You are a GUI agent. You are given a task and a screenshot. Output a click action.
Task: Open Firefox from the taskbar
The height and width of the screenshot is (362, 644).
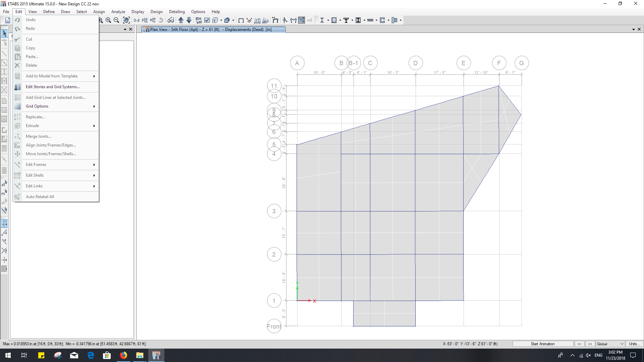tap(123, 355)
